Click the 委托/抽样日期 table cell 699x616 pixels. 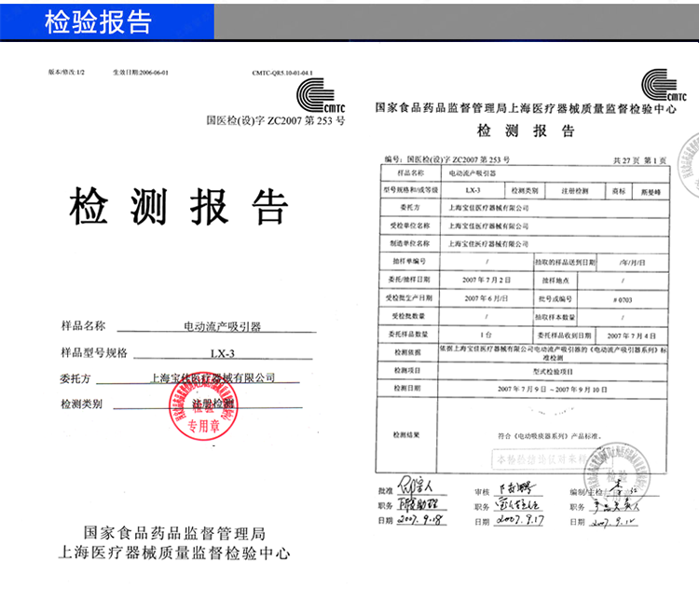click(x=409, y=280)
